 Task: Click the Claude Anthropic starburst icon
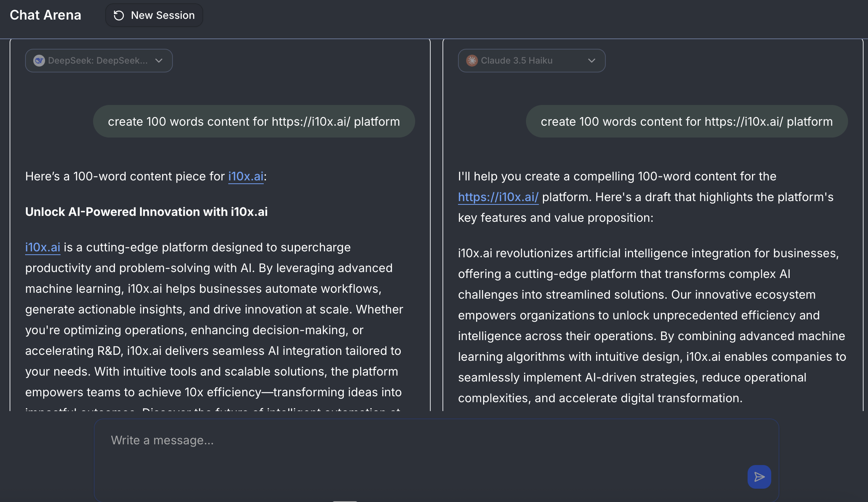(472, 60)
